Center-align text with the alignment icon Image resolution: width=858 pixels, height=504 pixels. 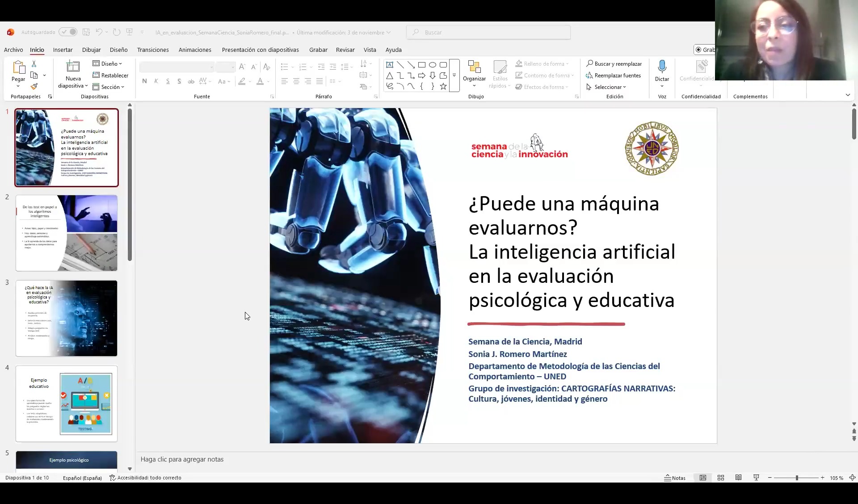tap(296, 81)
